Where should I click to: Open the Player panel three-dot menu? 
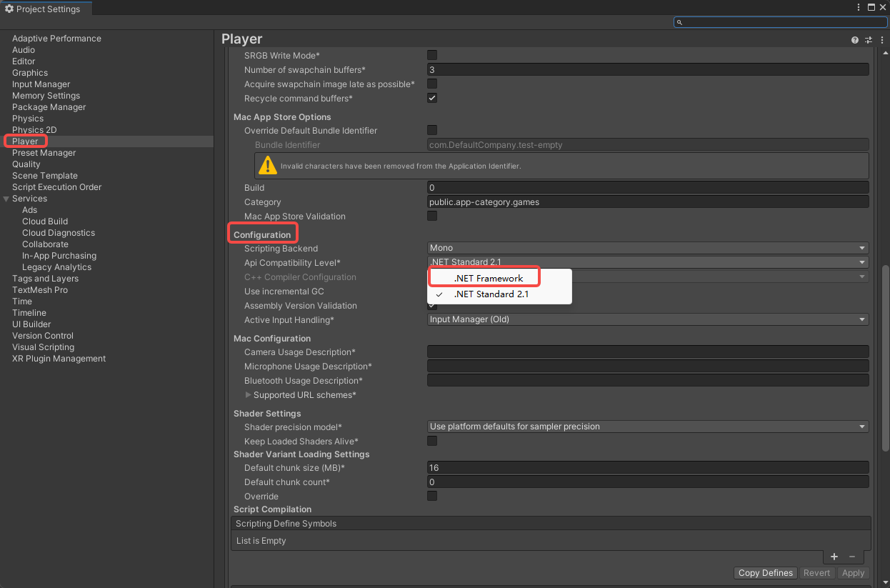(882, 40)
